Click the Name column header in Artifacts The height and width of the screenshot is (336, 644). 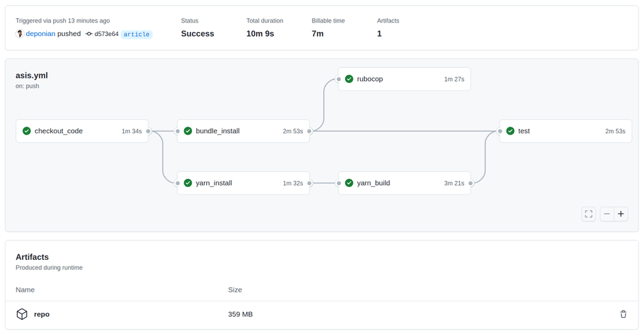25,290
